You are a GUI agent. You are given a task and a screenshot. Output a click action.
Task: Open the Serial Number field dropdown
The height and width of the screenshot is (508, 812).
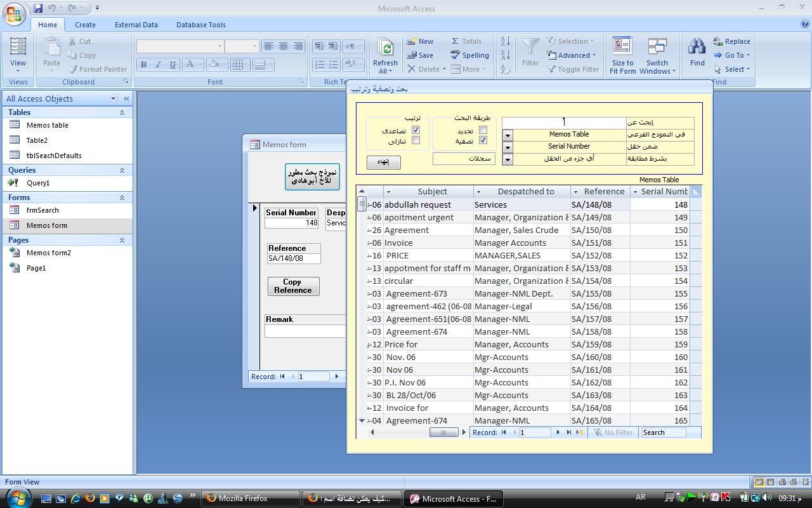tap(507, 147)
